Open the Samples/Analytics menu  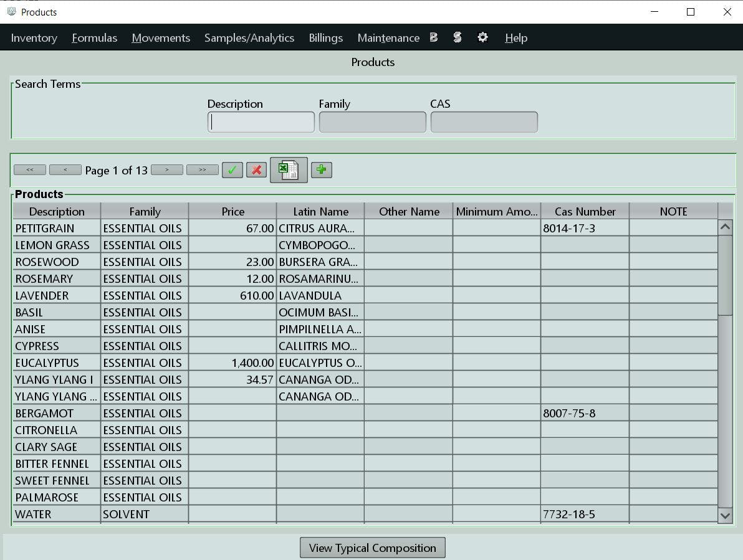click(x=249, y=38)
